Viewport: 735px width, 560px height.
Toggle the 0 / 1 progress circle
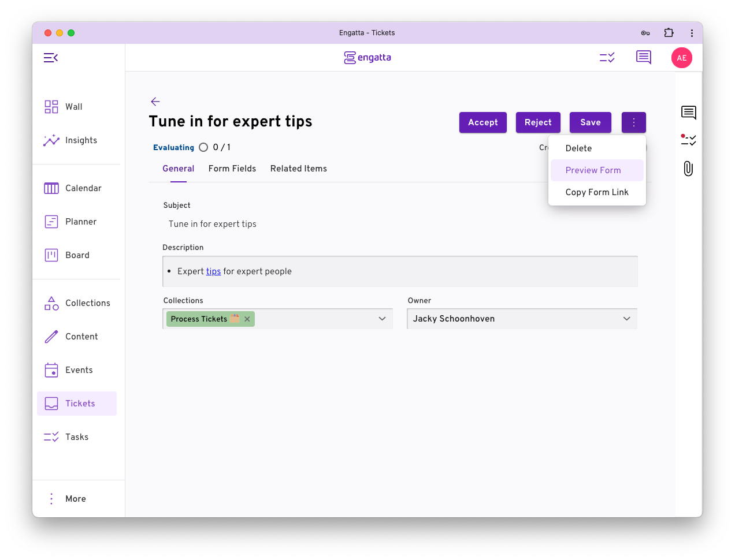click(x=203, y=147)
